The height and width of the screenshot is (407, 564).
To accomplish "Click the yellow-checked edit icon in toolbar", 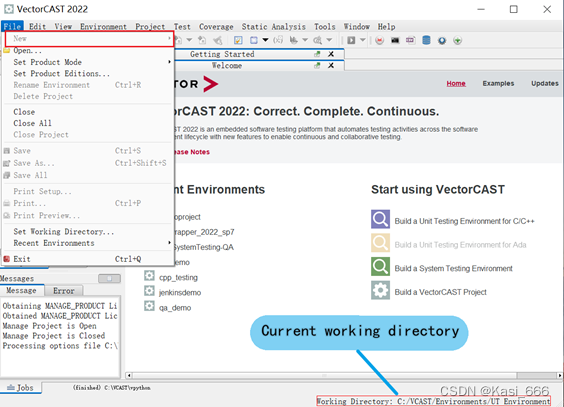I will pyautogui.click(x=238, y=40).
